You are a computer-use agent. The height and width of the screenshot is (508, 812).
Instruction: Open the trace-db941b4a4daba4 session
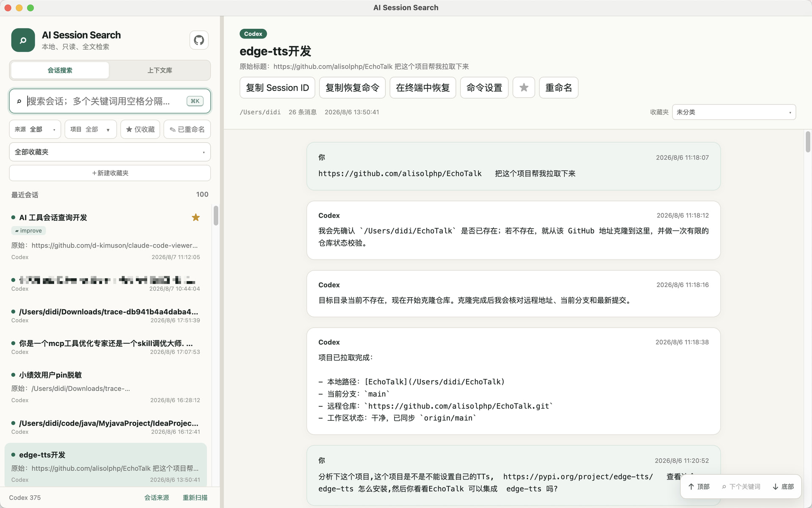point(106,315)
